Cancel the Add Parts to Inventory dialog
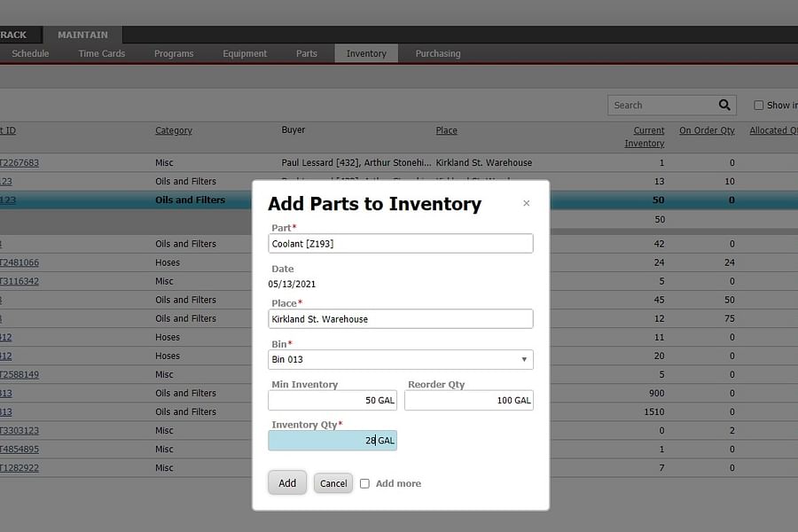This screenshot has height=532, width=798. pos(332,482)
